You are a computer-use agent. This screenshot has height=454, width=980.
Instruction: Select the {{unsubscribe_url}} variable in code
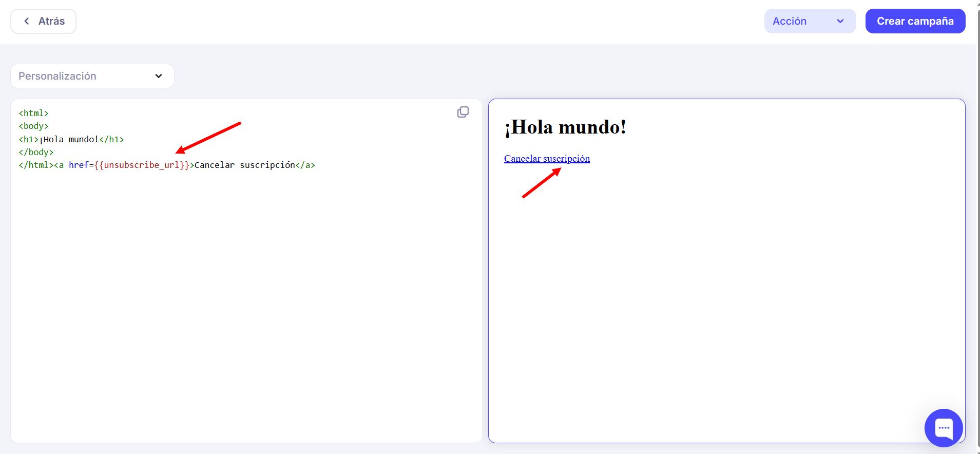142,165
